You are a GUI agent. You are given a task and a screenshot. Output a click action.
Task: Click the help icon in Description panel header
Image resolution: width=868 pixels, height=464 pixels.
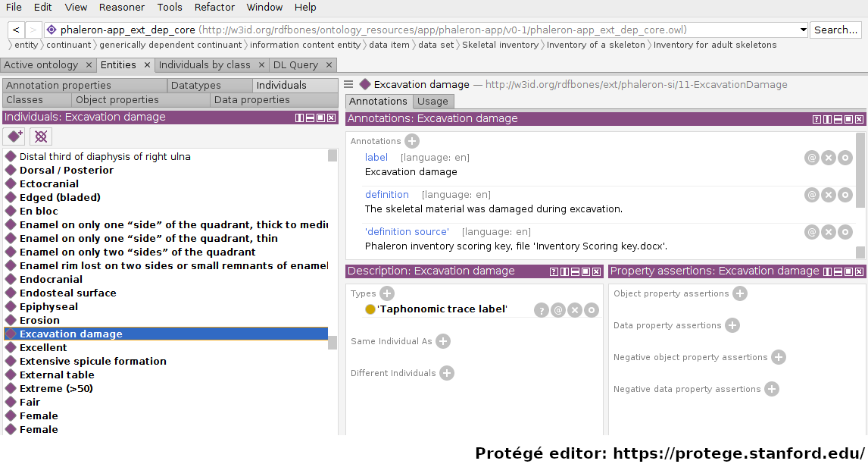tap(554, 271)
